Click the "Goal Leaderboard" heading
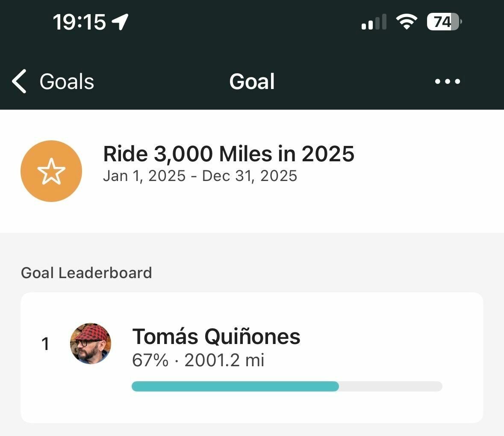The image size is (504, 436). 86,273
